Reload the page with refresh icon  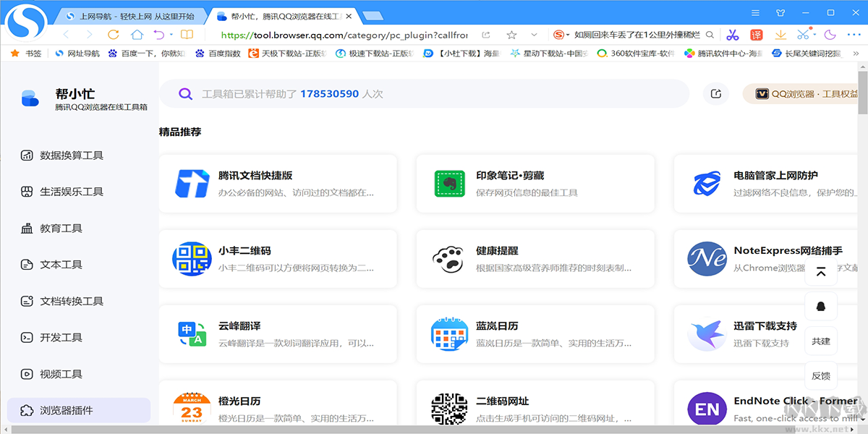[113, 34]
